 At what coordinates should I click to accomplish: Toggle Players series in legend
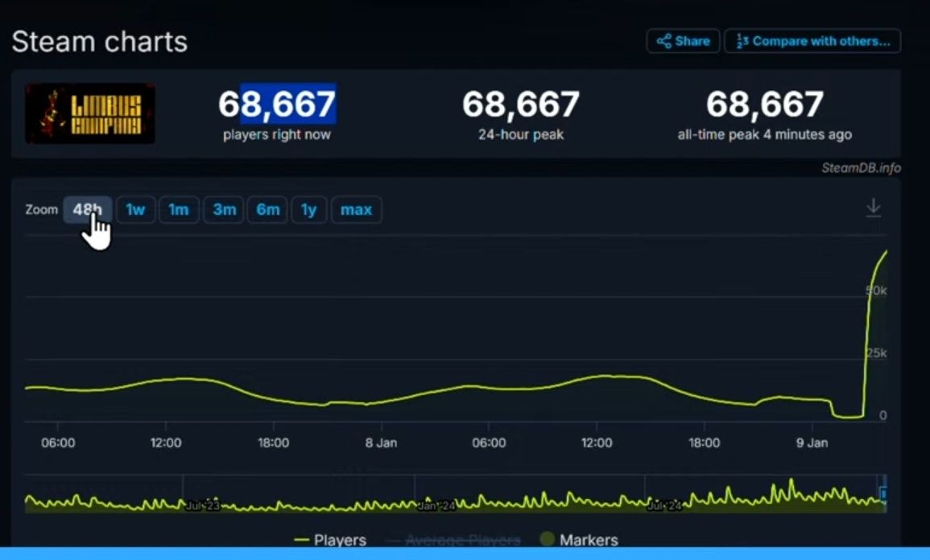330,540
